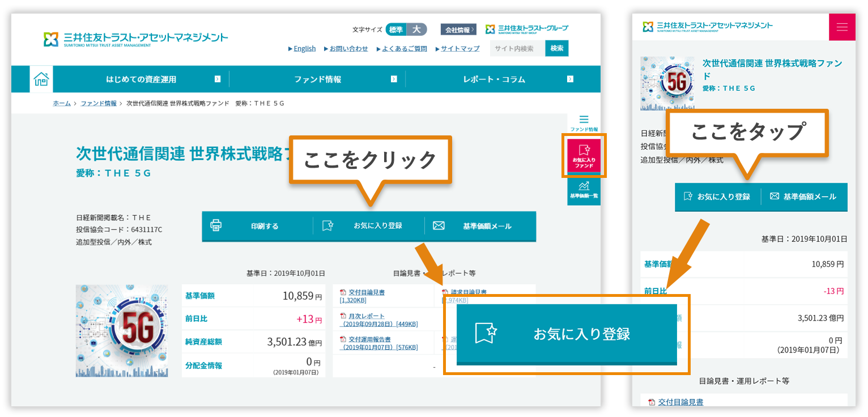The image size is (868, 417).
Task: Open the はじめての資産運用 menu
Action: 141,79
